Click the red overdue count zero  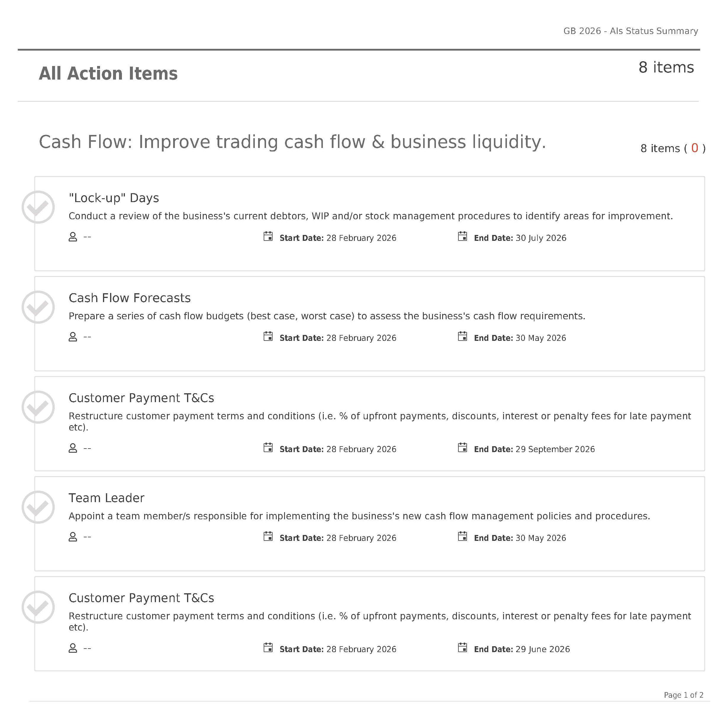pos(695,148)
